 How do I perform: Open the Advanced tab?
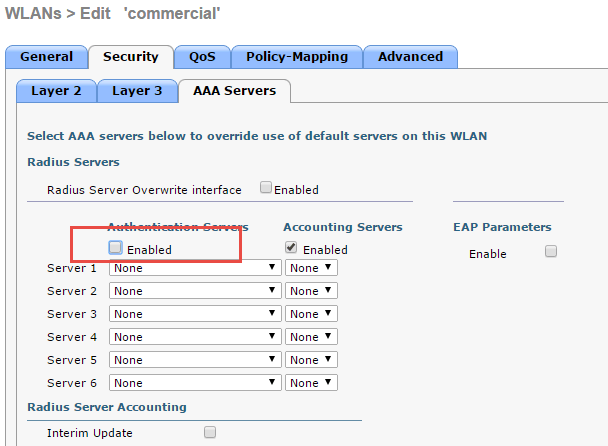(411, 57)
